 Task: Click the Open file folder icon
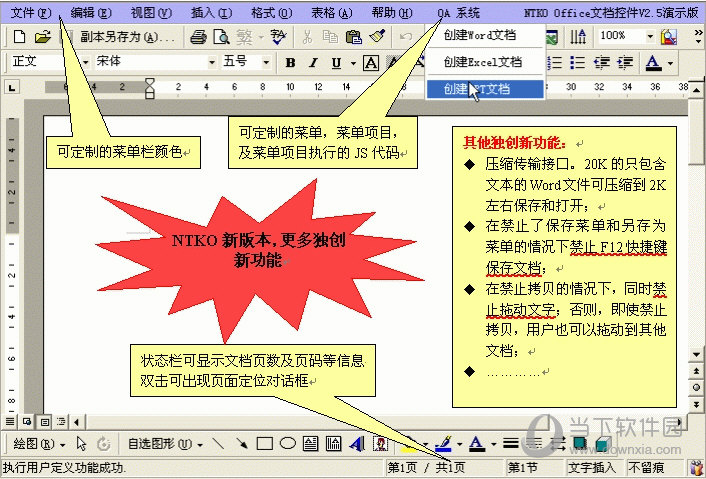(43, 36)
